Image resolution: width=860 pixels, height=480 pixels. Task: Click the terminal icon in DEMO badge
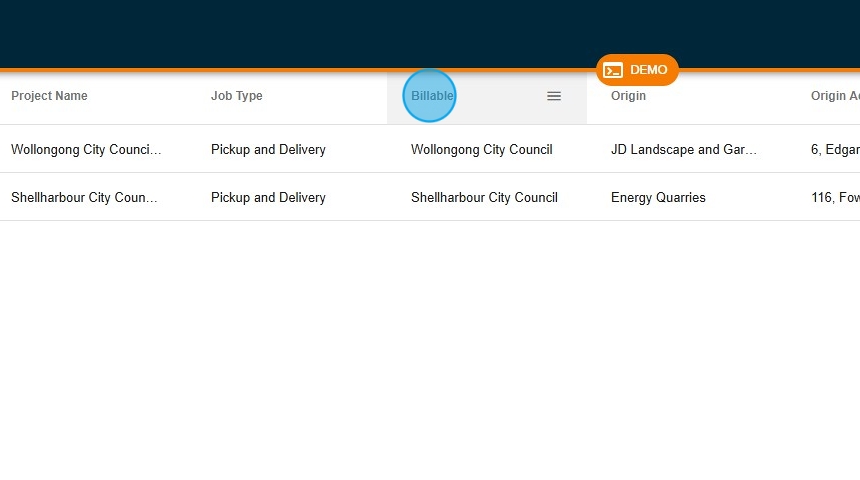click(x=613, y=70)
